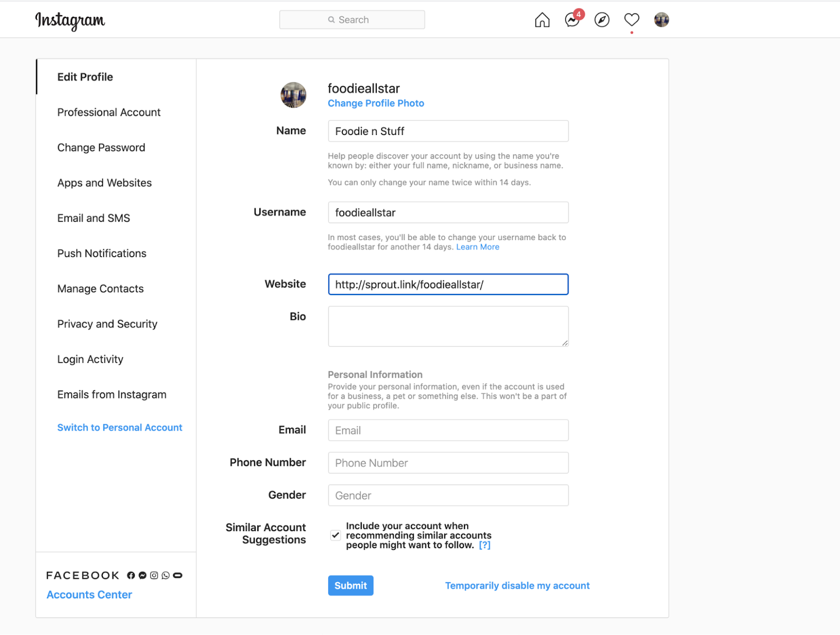Click the Phone Number input field
Viewport: 840px width, 635px height.
pyautogui.click(x=448, y=463)
